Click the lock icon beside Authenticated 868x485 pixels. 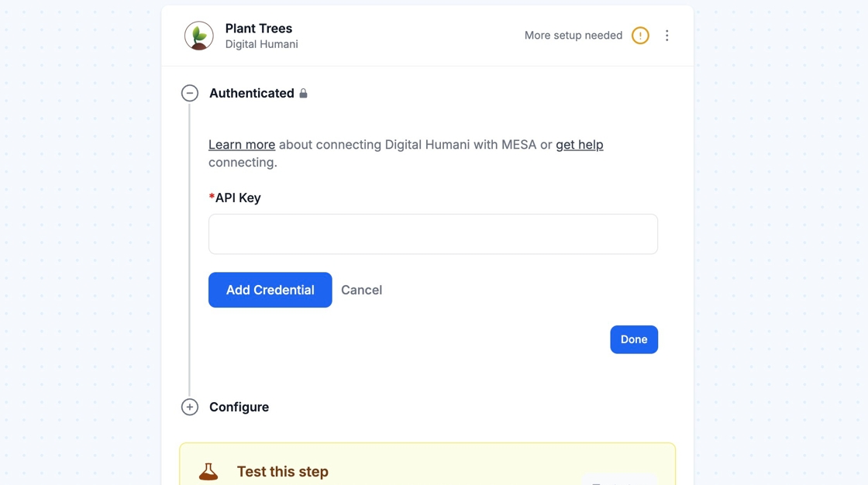(304, 94)
